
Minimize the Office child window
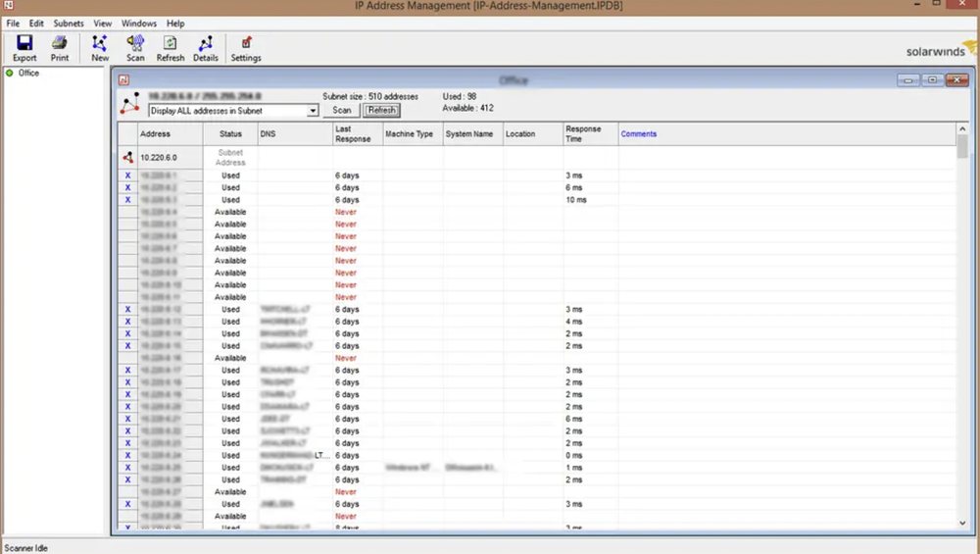click(x=907, y=80)
